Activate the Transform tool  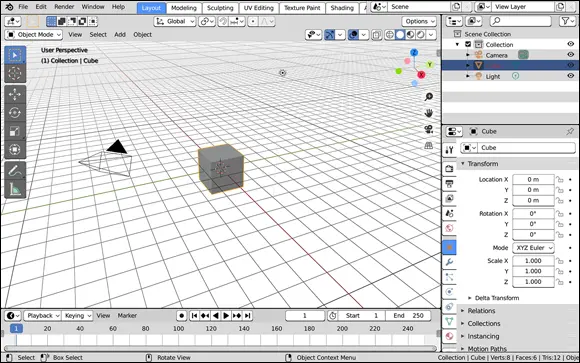click(x=15, y=149)
